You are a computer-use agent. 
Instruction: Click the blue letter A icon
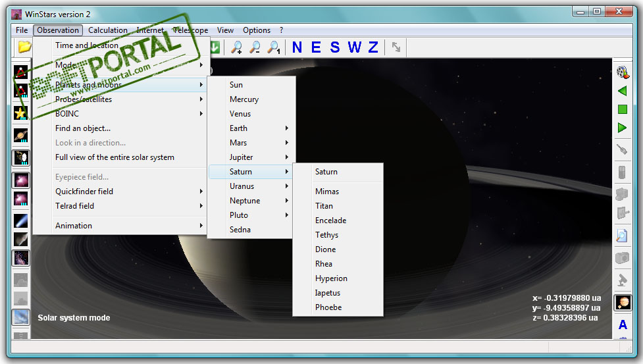tap(623, 325)
